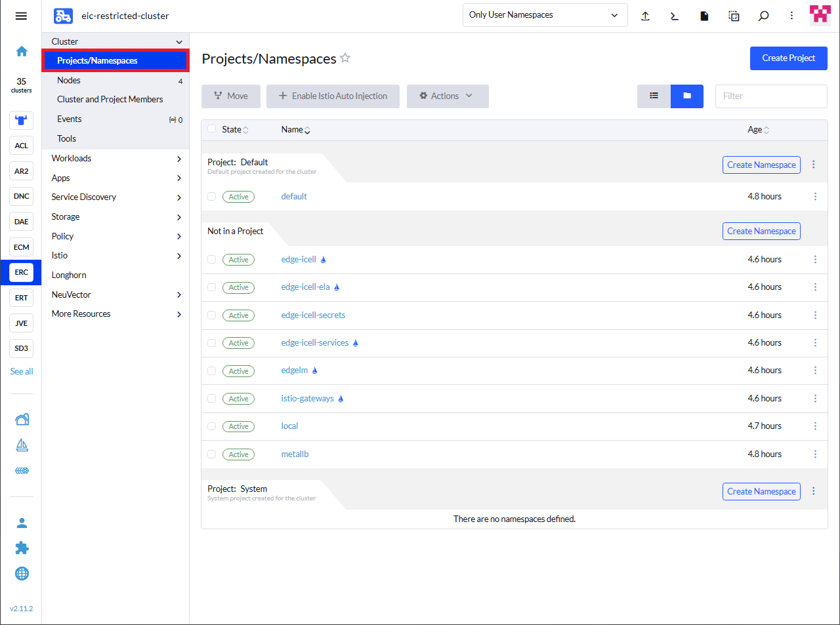
Task: Open the Kubectl Shell
Action: 674,16
